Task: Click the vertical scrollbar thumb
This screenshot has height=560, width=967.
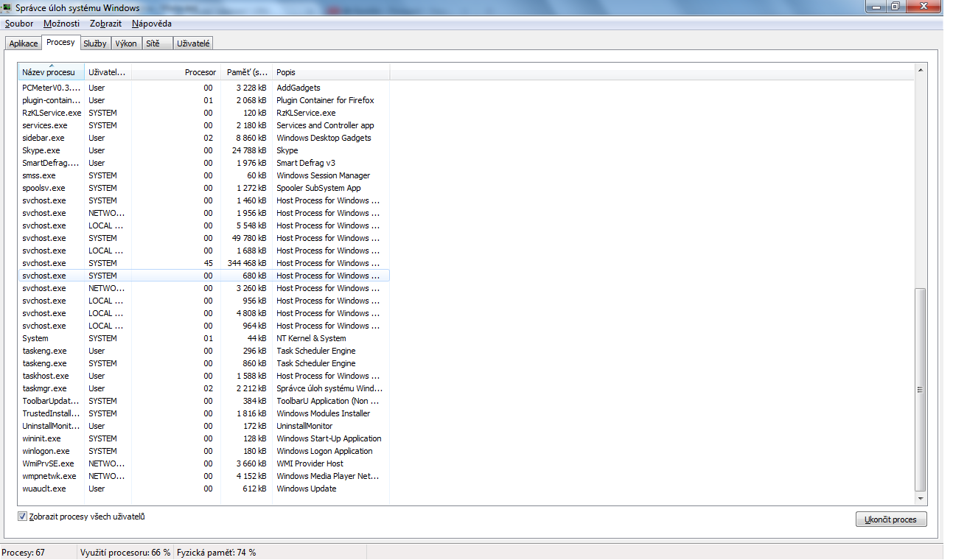Action: point(920,390)
